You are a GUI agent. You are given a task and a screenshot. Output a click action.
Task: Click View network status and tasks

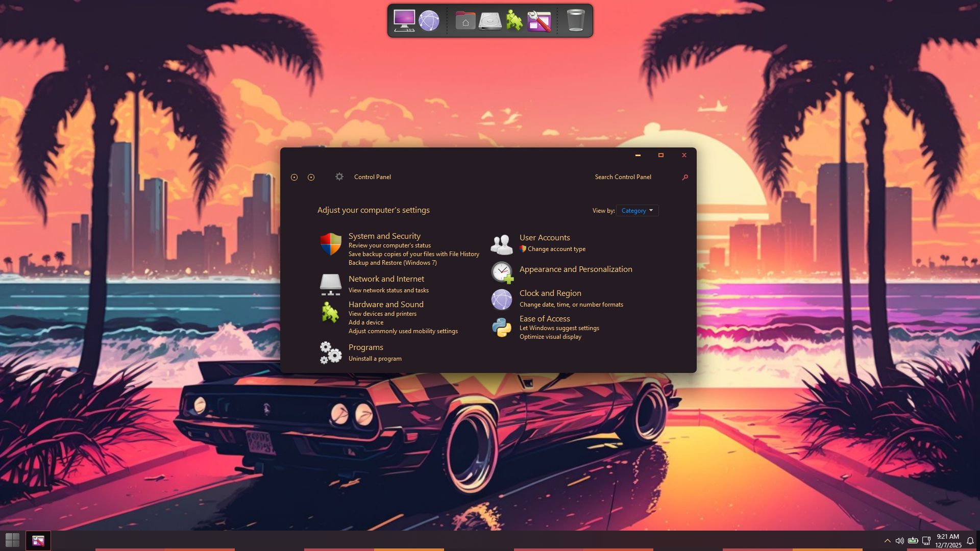[388, 290]
